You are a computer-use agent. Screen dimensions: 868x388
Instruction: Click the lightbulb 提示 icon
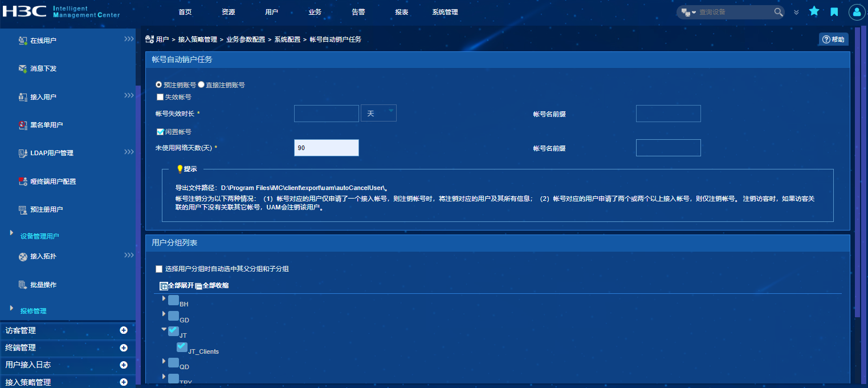point(180,169)
